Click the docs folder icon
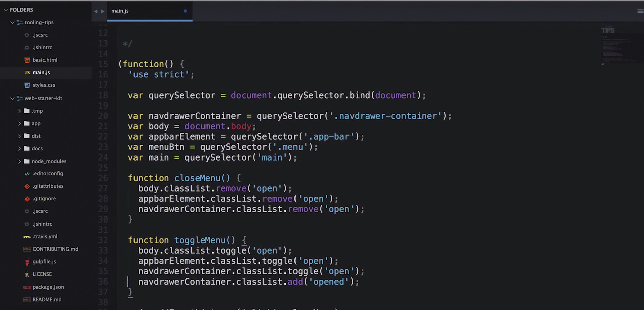The height and width of the screenshot is (310, 644). pos(27,148)
